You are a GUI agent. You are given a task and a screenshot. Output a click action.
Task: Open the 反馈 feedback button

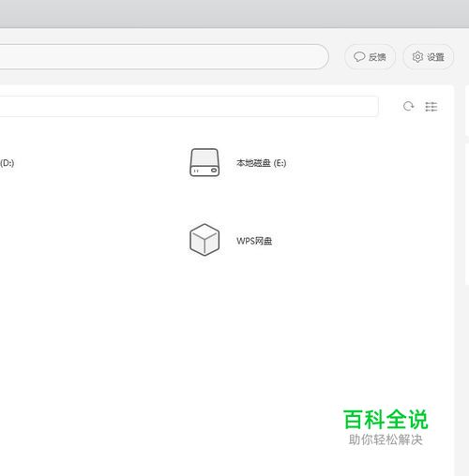click(x=370, y=57)
